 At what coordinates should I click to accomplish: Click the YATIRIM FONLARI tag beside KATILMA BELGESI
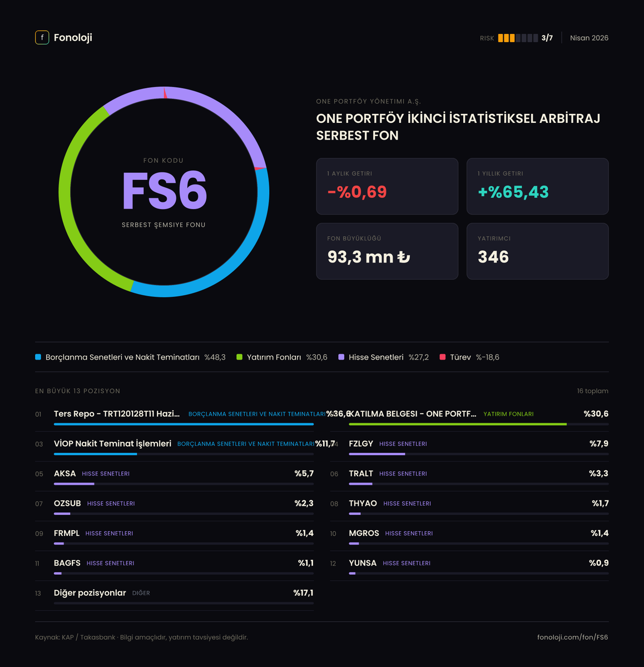[508, 414]
